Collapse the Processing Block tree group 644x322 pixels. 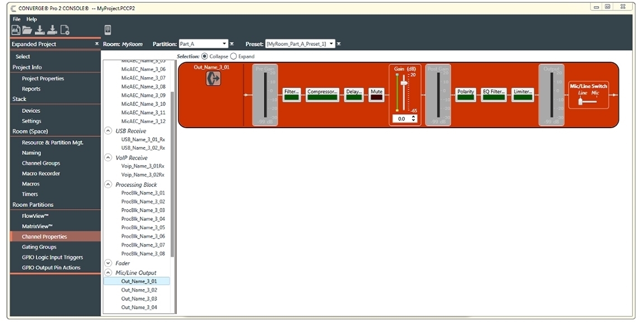coord(108,184)
